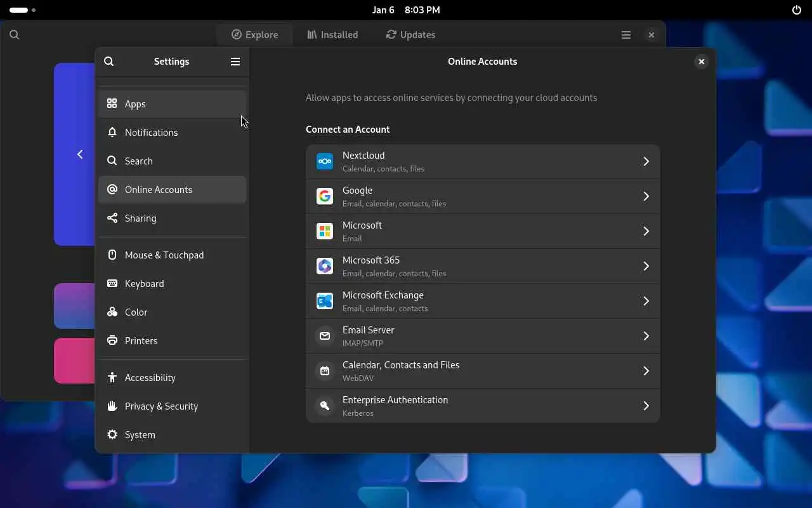Click the Connect an Account heading

[x=348, y=130]
